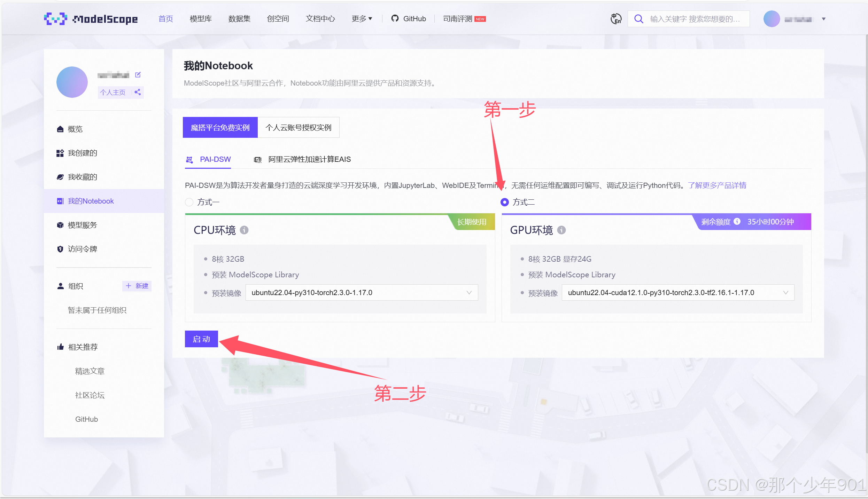
Task: Select the 方式一 radio button
Action: coord(189,202)
